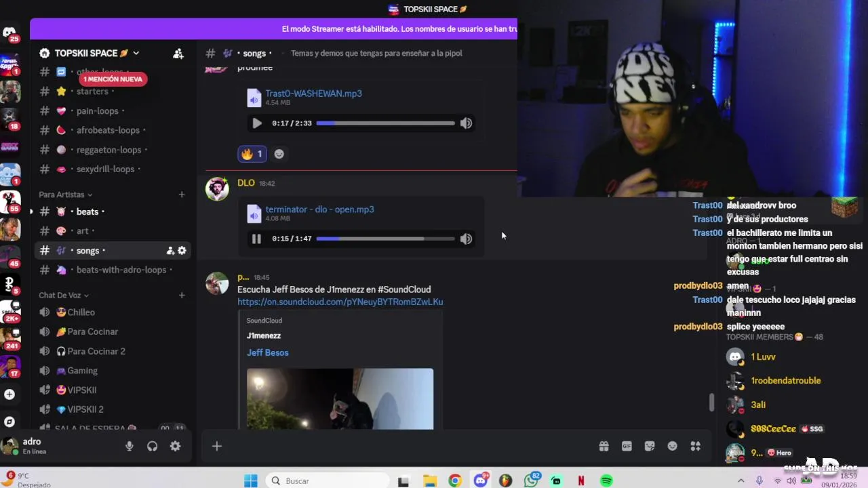Image resolution: width=868 pixels, height=488 pixels.
Task: Open the explore servers compass icon
Action: pos(9,422)
